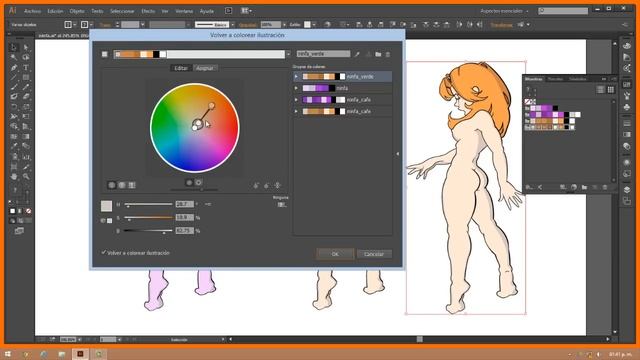Collapse the color groups storage arrow

click(398, 154)
